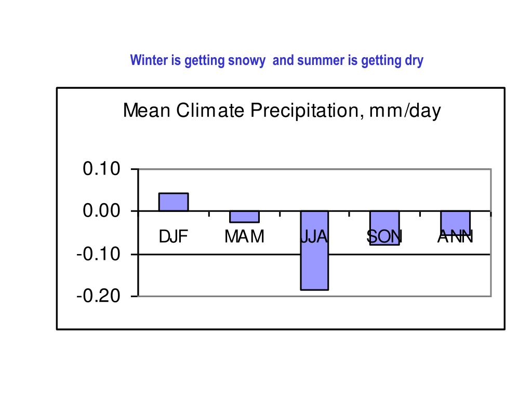Click the blue slide heading about winter
Image resolution: width=532 pixels, height=399 pixels.
click(276, 60)
